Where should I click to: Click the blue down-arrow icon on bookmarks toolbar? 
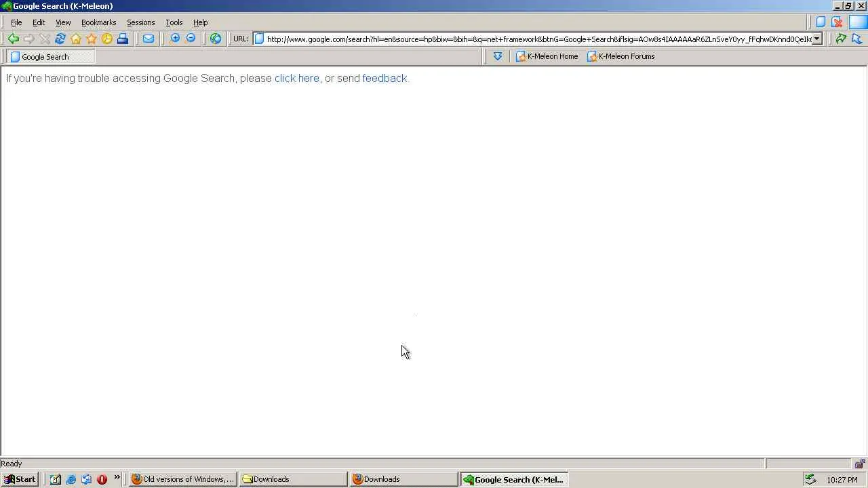click(x=498, y=56)
